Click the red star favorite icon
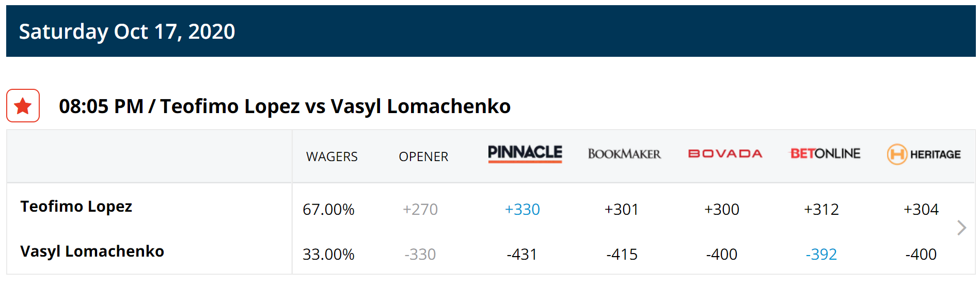The image size is (980, 284). pos(23,106)
